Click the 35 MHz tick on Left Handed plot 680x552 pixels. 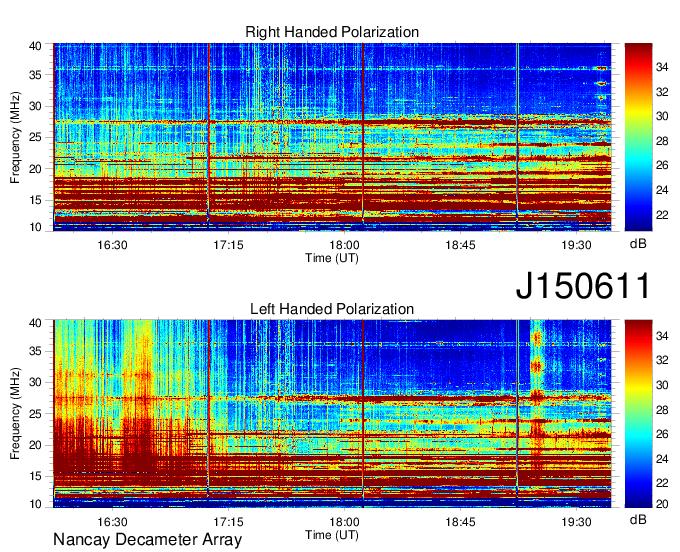(35, 351)
